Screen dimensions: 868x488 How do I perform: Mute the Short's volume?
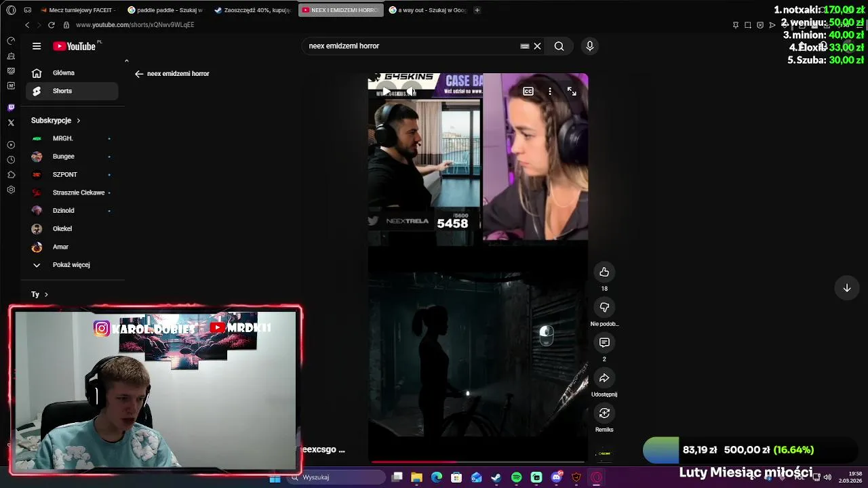pyautogui.click(x=410, y=91)
